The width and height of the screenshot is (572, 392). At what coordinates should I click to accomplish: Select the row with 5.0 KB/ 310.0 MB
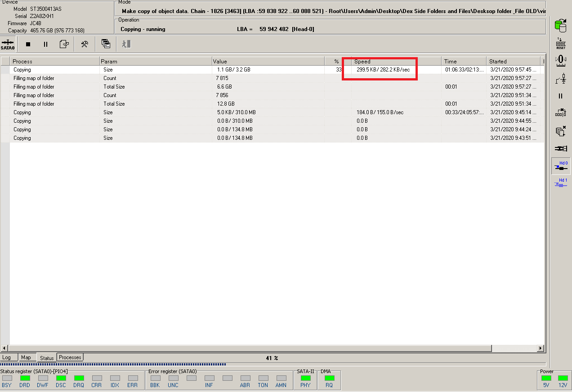tap(273, 112)
